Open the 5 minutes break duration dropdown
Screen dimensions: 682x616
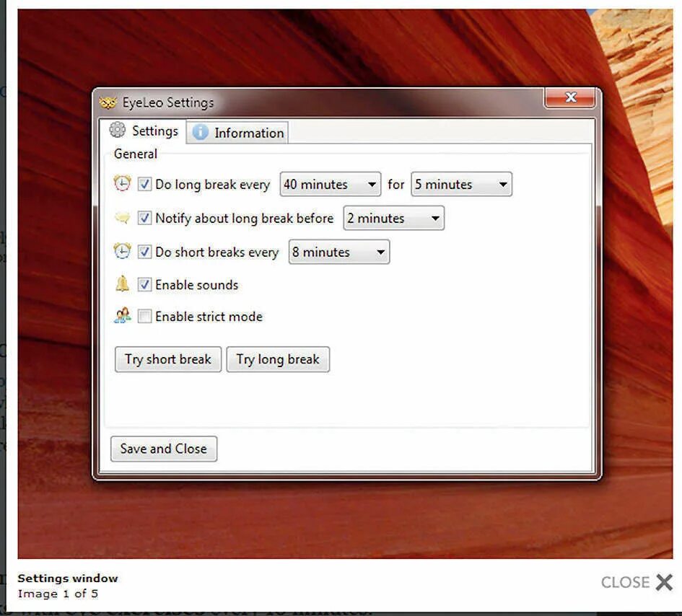[x=461, y=185]
